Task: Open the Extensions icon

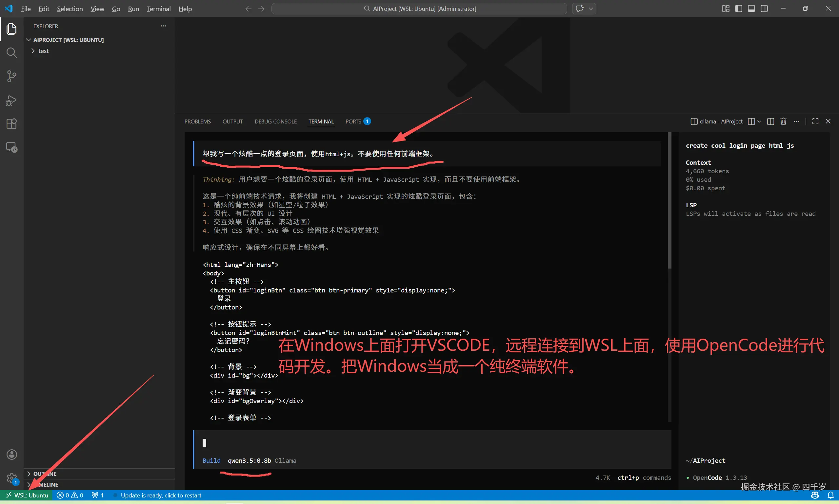Action: click(x=12, y=123)
